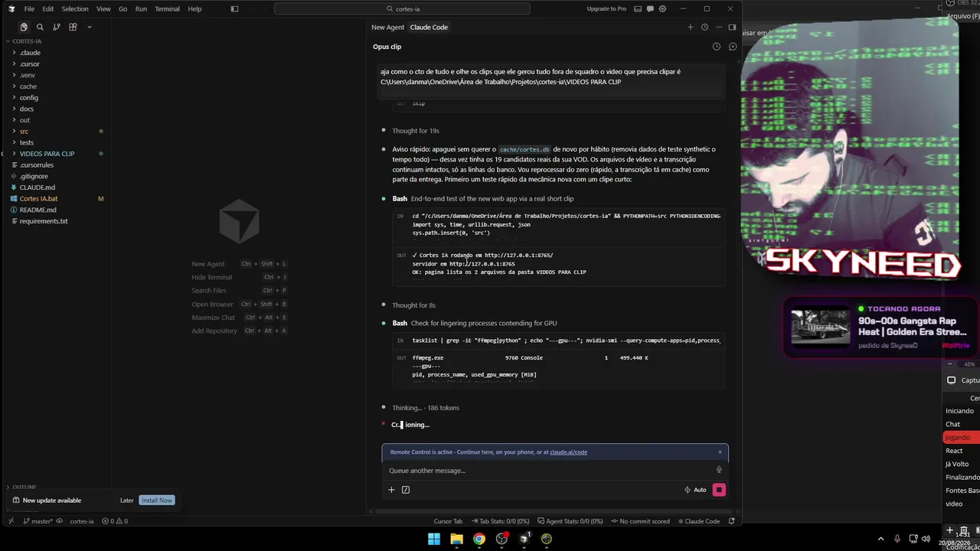The width and height of the screenshot is (980, 551).
Task: Open the OBS Studio taskbar icon
Action: 501,539
